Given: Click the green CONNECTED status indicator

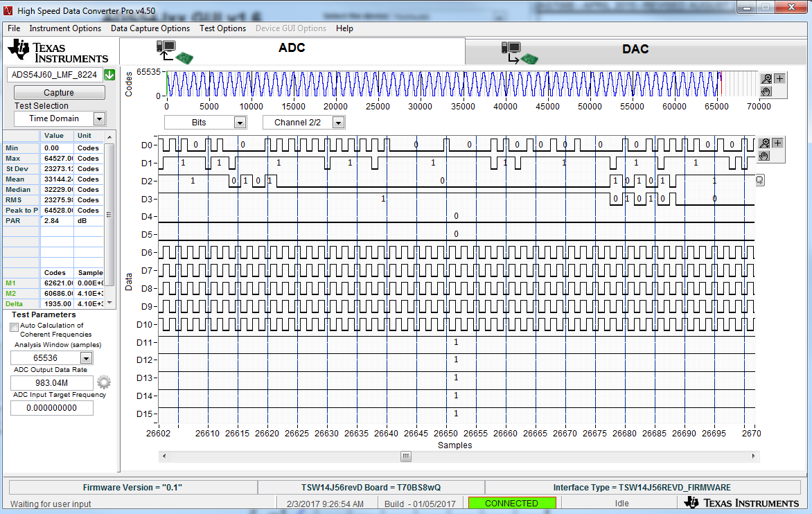Looking at the screenshot, I should pos(511,503).
